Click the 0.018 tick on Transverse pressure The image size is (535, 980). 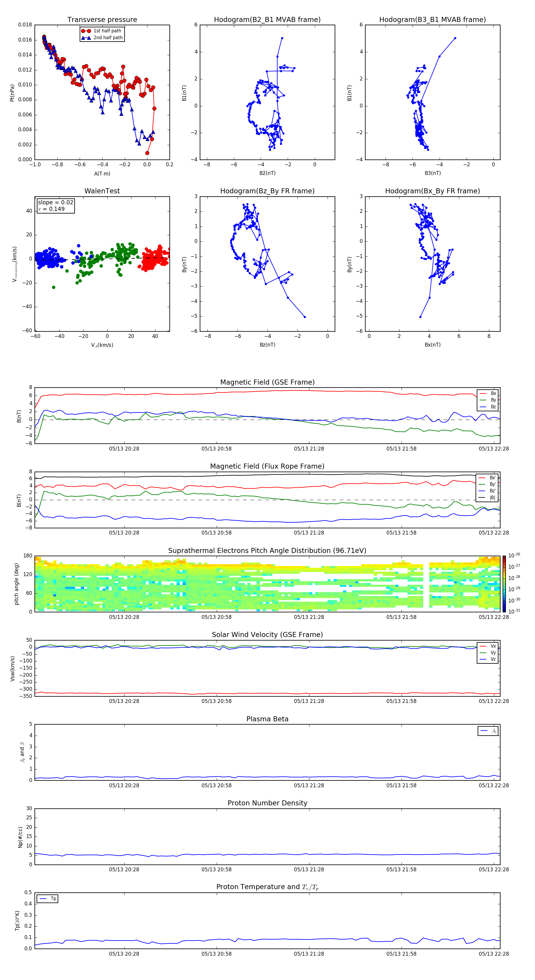pos(25,25)
